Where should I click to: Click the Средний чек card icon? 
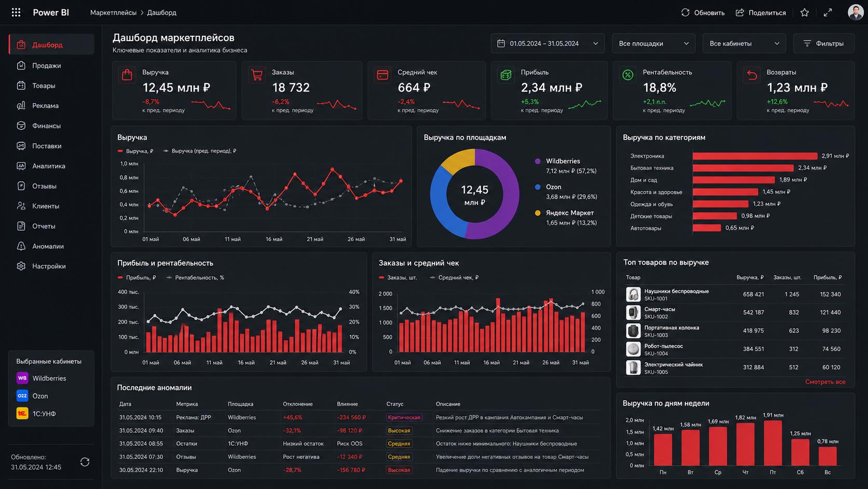click(x=383, y=75)
